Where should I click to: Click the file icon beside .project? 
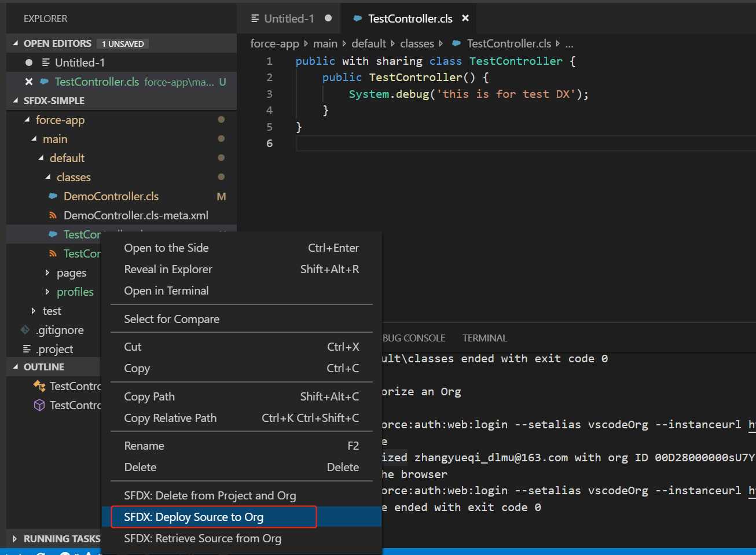[27, 349]
